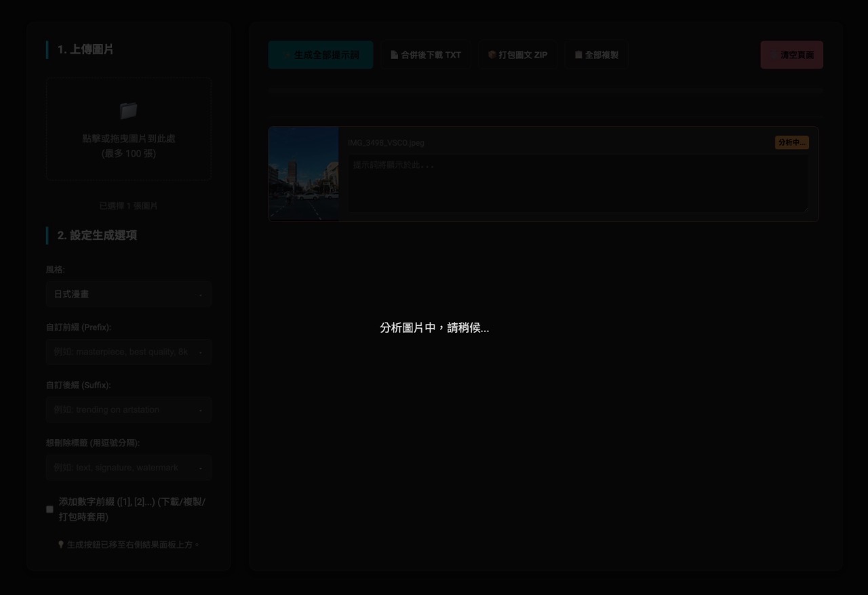
Task: Click the 打包圖文 ZIP button
Action: [x=518, y=55]
